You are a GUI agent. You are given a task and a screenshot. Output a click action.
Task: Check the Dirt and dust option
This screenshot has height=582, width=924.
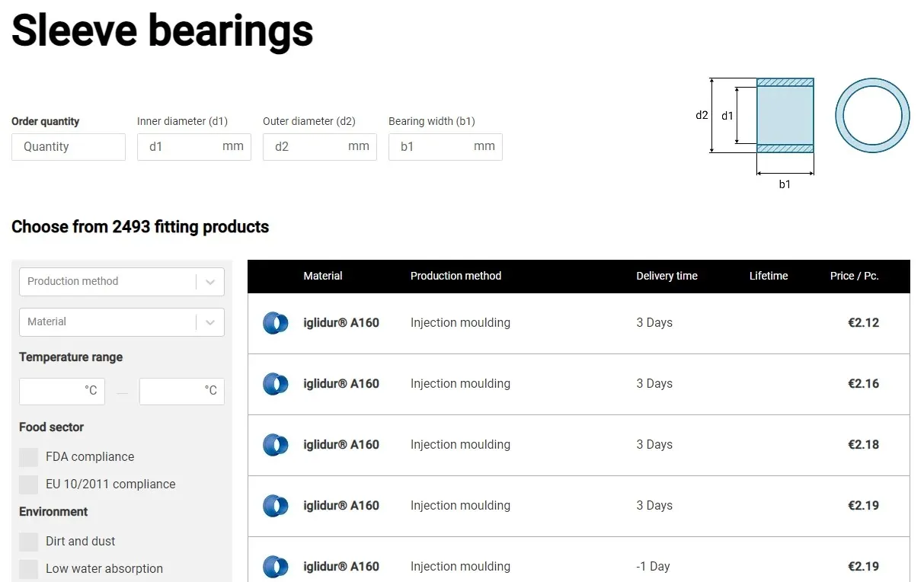pos(29,542)
